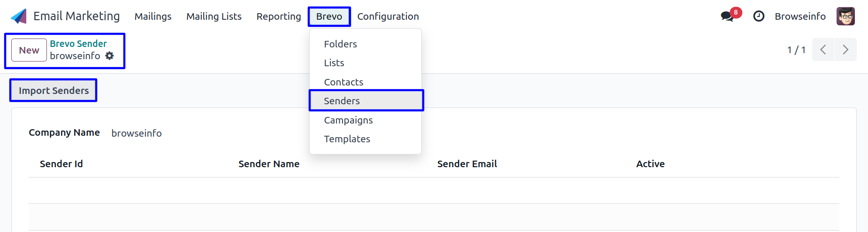The height and width of the screenshot is (232, 868).
Task: Expand the Configuration menu
Action: [x=388, y=16]
